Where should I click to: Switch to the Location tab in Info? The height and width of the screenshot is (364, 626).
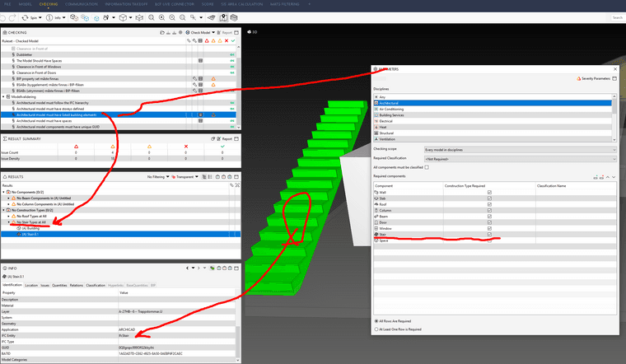31,286
